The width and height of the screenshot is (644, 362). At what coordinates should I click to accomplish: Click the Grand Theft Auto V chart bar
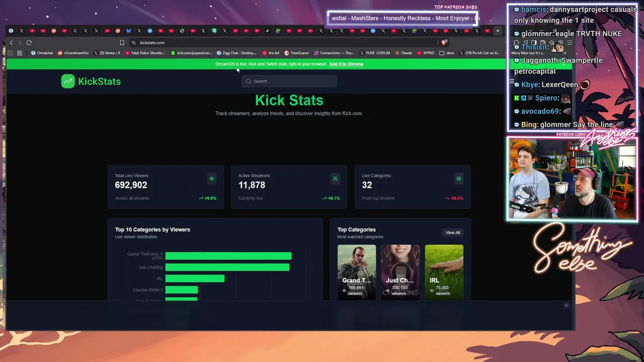[x=228, y=256]
